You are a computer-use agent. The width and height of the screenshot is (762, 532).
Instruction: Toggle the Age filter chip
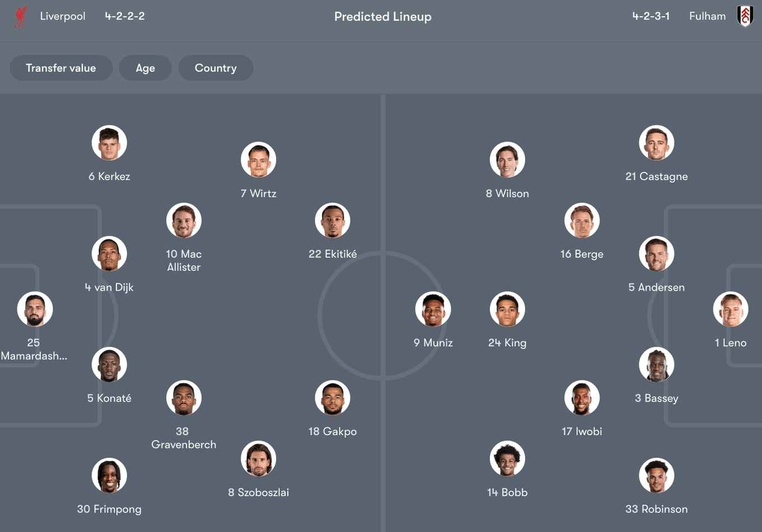[146, 68]
